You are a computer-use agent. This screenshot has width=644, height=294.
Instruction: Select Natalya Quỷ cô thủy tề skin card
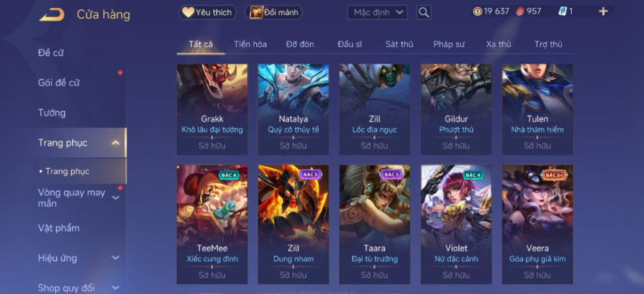coord(293,109)
